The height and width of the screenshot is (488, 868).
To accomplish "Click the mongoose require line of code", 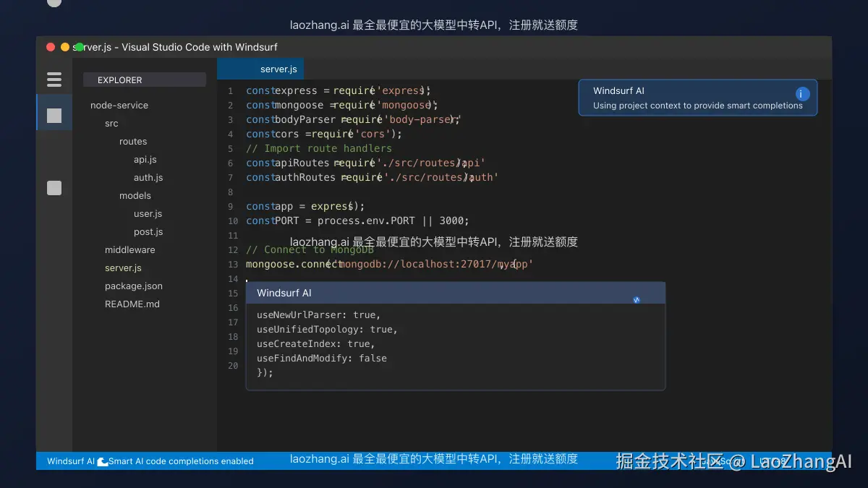I will click(x=342, y=105).
